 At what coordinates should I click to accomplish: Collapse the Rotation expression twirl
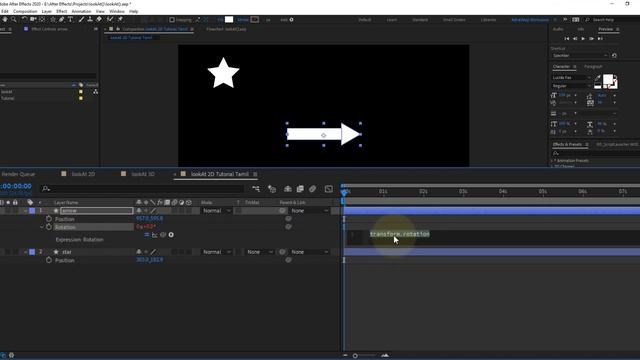pos(42,227)
